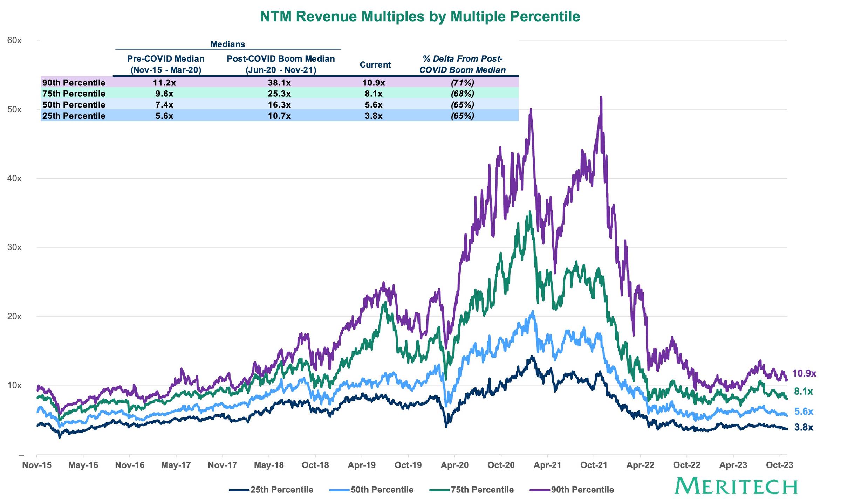Select the 25th Percentile table row
The height and width of the screenshot is (504, 841).
[x=279, y=116]
